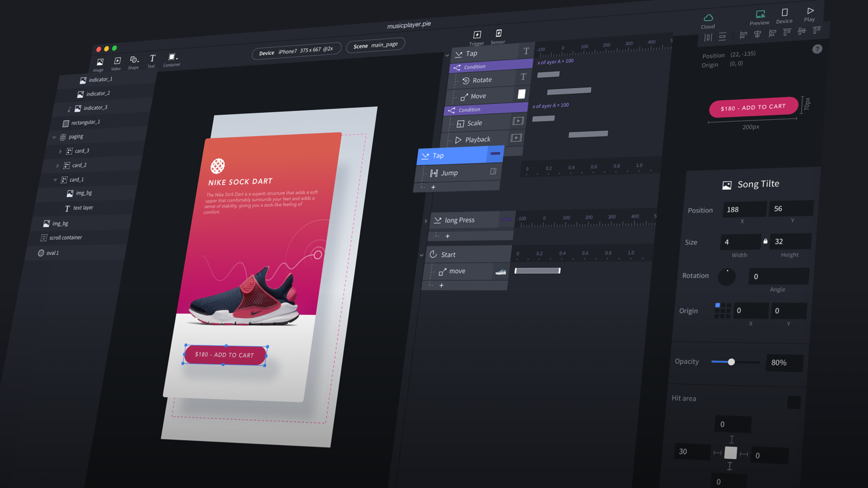Add a Trigger from the timeline header
The image size is (868, 488).
477,38
